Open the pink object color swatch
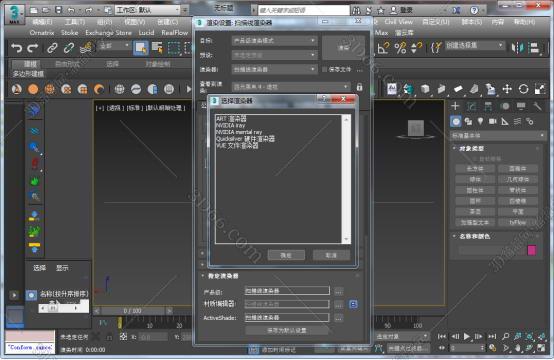 pos(532,250)
